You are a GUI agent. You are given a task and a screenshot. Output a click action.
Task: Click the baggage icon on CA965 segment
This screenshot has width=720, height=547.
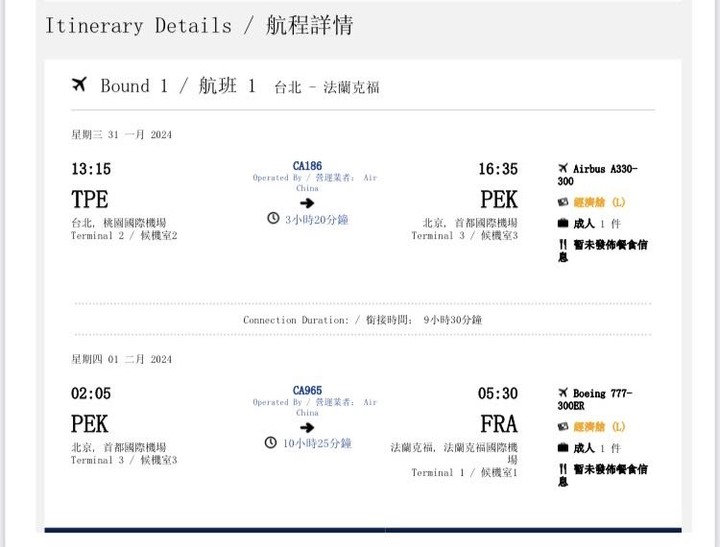click(563, 448)
